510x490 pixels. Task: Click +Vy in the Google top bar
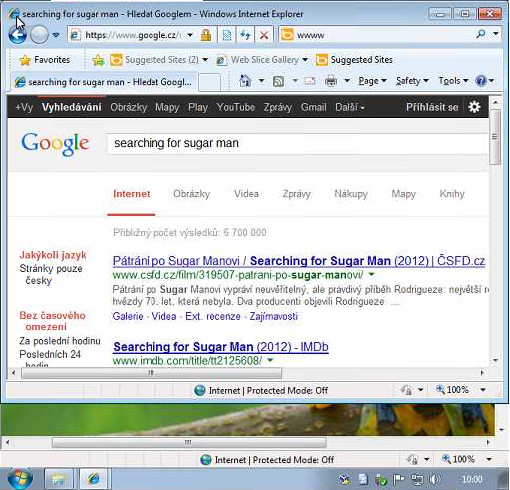(x=24, y=107)
